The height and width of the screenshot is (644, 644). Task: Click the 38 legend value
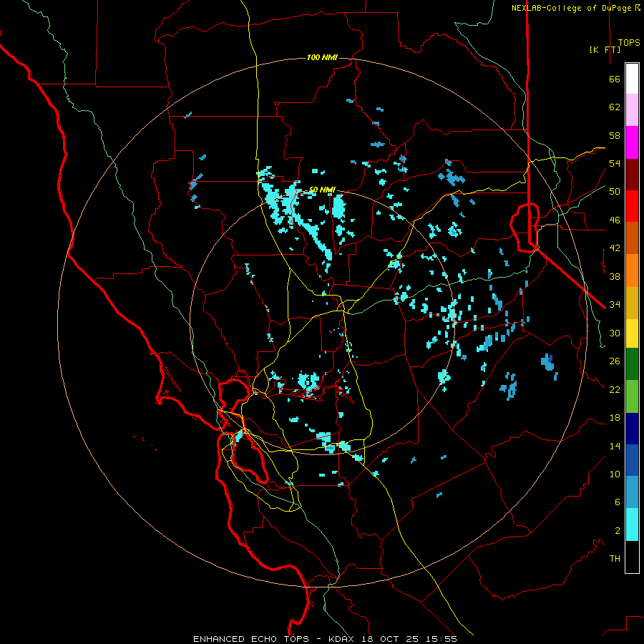tap(615, 276)
